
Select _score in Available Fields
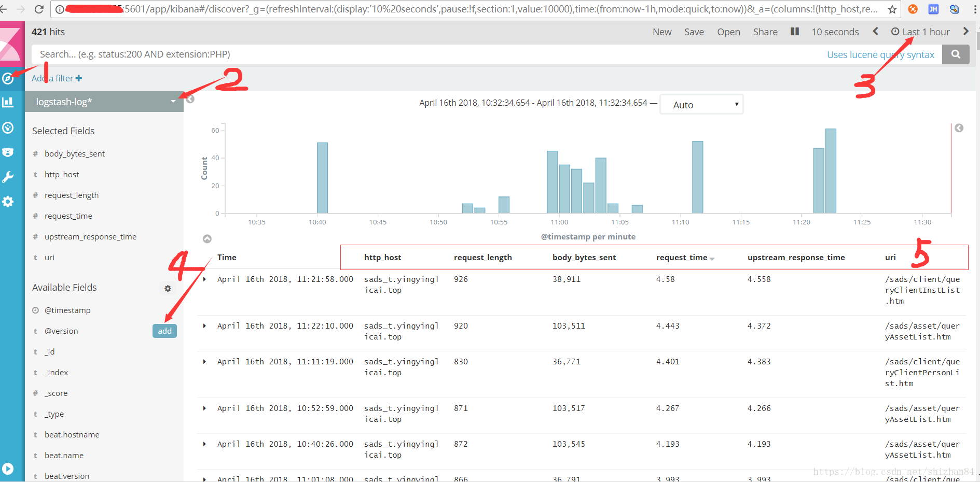pos(56,393)
